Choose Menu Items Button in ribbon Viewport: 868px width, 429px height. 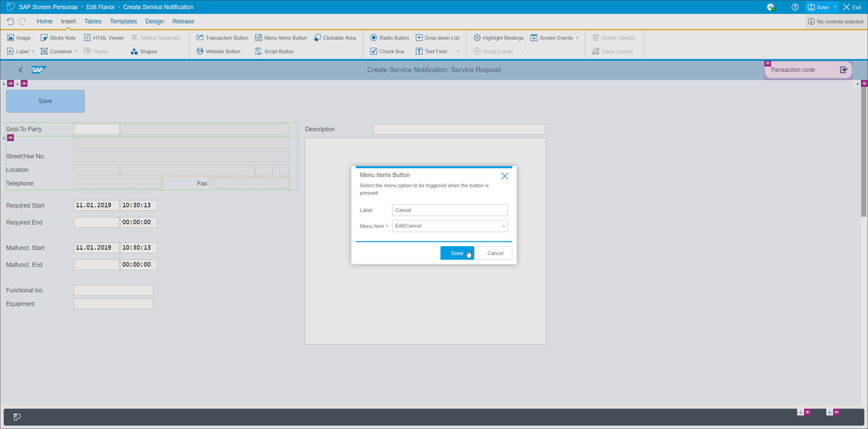(x=281, y=37)
